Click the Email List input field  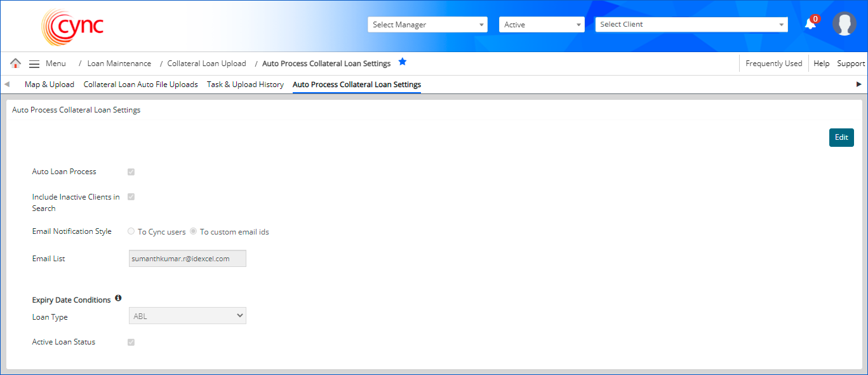(x=187, y=259)
